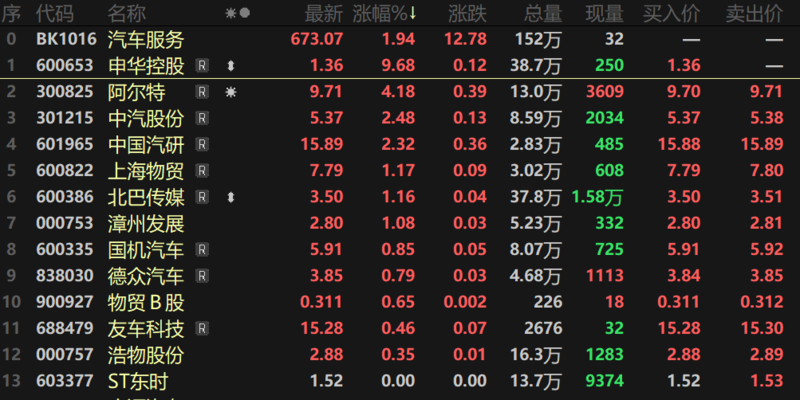The height and width of the screenshot is (400, 800).
Task: Click the 名称 column header
Action: pos(127,14)
